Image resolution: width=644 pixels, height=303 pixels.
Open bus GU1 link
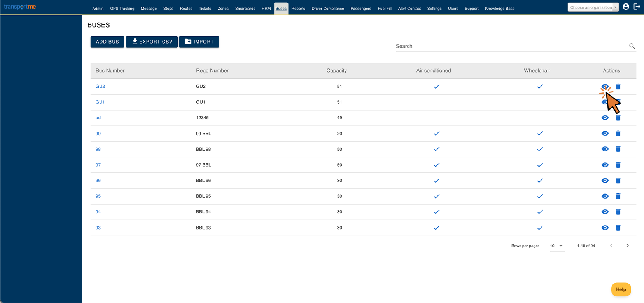click(x=100, y=102)
